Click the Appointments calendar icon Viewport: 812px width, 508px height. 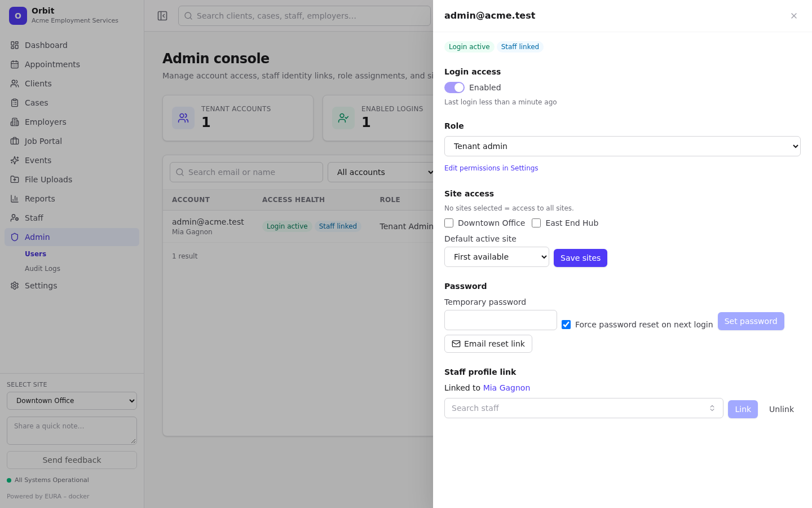tap(15, 64)
